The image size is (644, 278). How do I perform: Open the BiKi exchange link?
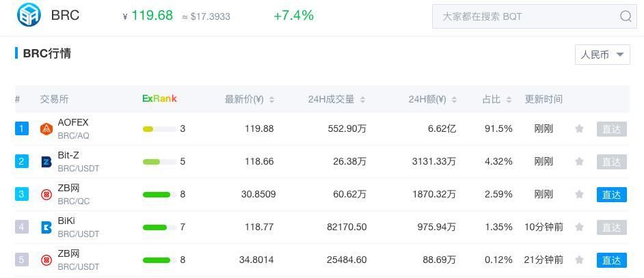click(66, 221)
